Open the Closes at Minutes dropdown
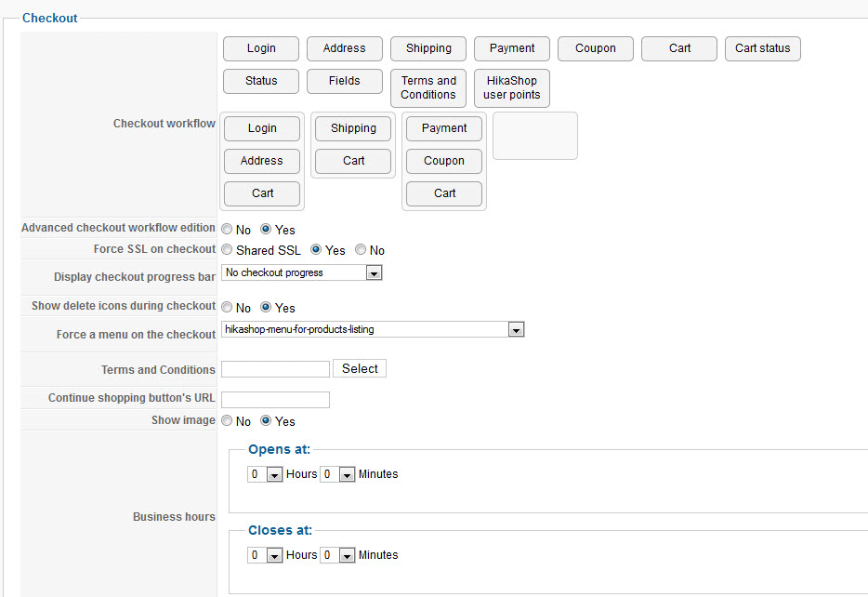868x597 pixels. pyautogui.click(x=337, y=555)
